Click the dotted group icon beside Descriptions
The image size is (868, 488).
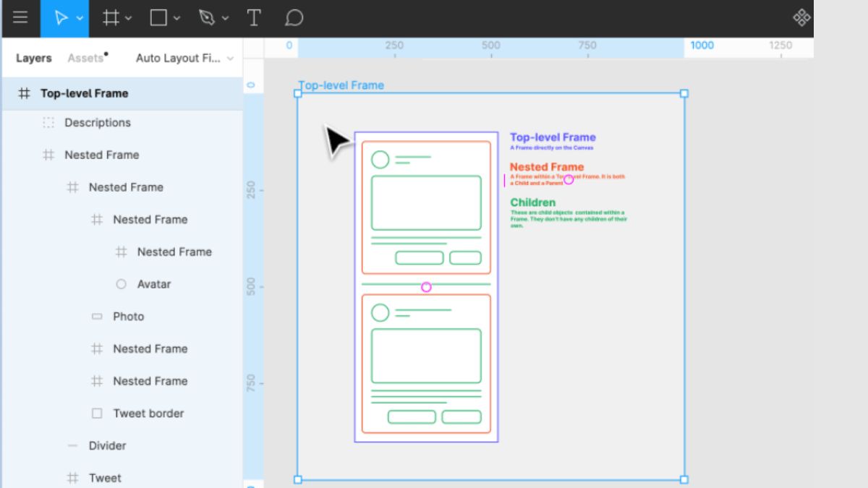tap(48, 123)
